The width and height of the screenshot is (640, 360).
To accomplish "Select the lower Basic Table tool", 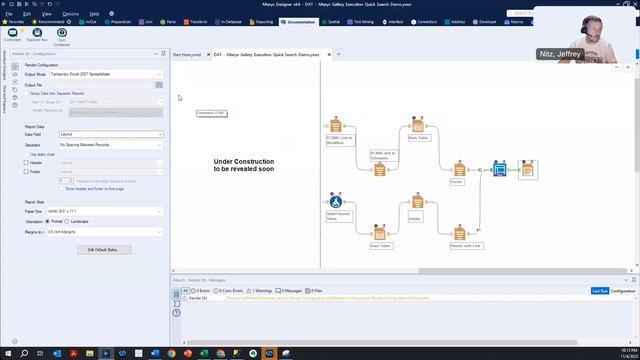I will click(x=380, y=233).
